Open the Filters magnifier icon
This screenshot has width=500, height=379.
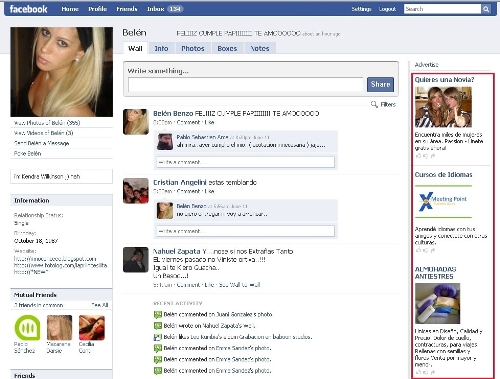click(374, 104)
